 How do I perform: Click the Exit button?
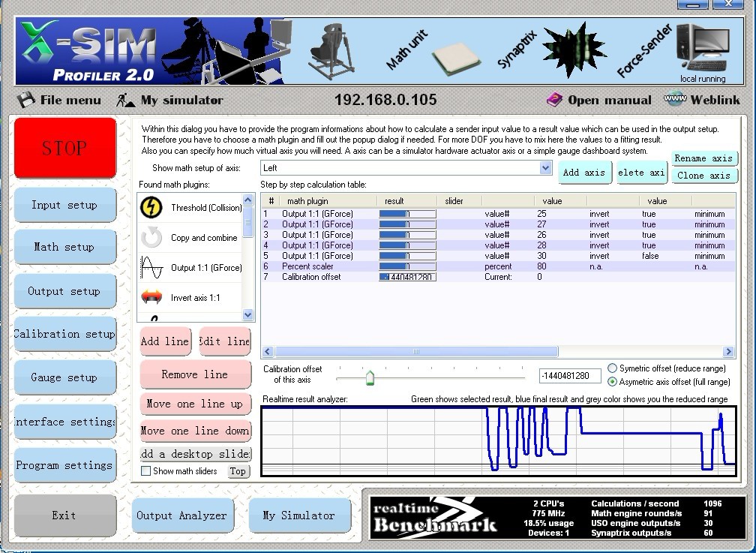[x=65, y=515]
